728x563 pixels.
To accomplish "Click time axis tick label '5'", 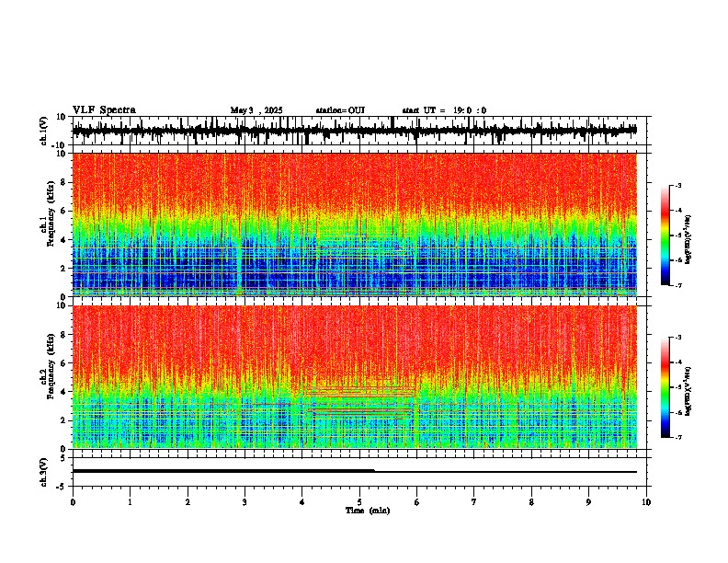I will click(x=359, y=502).
